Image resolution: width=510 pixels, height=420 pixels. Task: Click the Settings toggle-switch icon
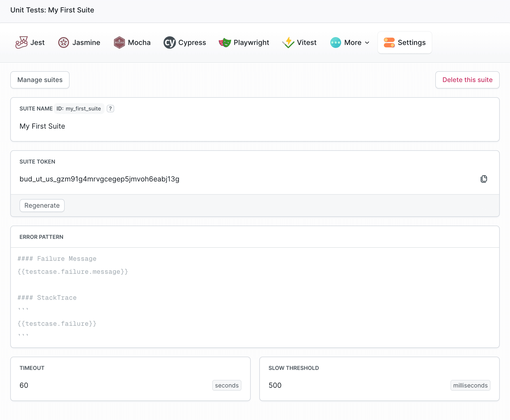[389, 43]
